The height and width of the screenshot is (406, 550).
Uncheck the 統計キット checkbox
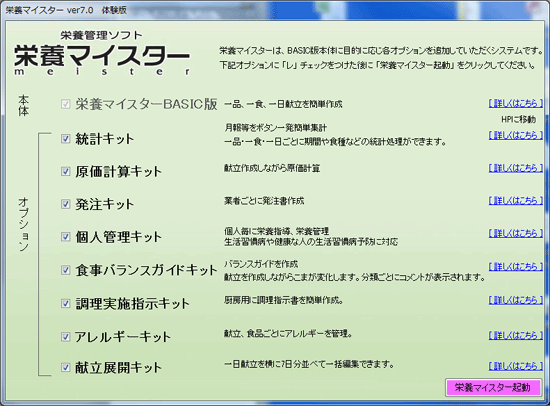click(66, 139)
